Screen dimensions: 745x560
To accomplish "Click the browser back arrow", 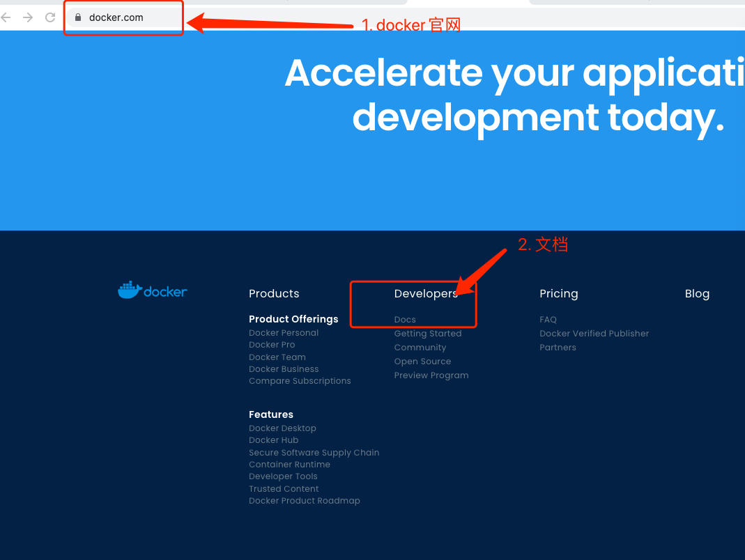I will (6, 17).
